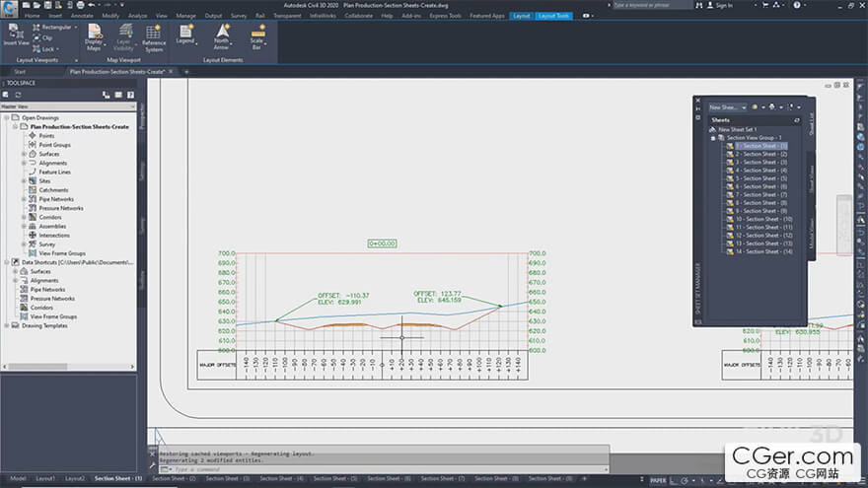Click the Toolspace help icon
The width and height of the screenshot is (868, 488).
click(x=128, y=95)
